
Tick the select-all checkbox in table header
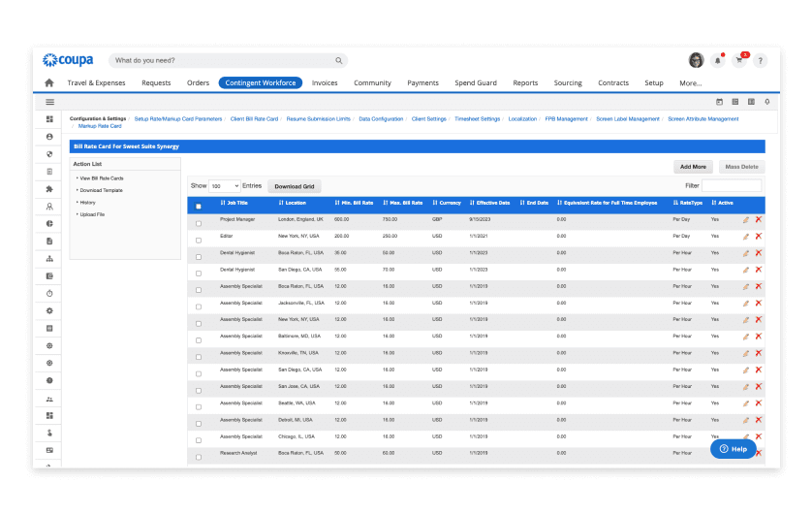[199, 206]
